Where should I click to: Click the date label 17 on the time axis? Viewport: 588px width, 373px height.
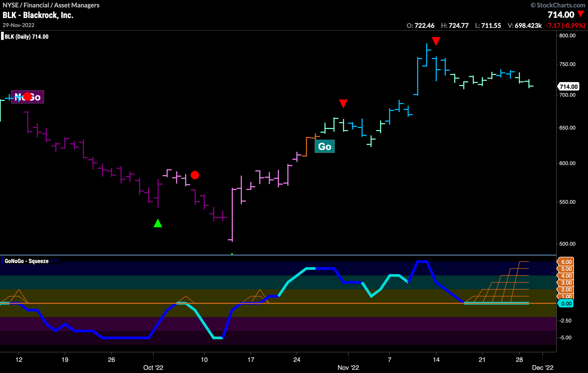[x=251, y=359]
